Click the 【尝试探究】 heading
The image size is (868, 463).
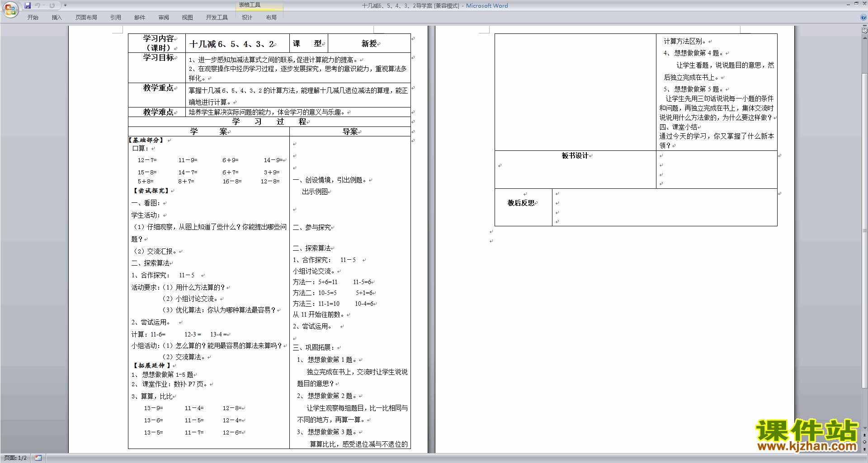click(151, 191)
